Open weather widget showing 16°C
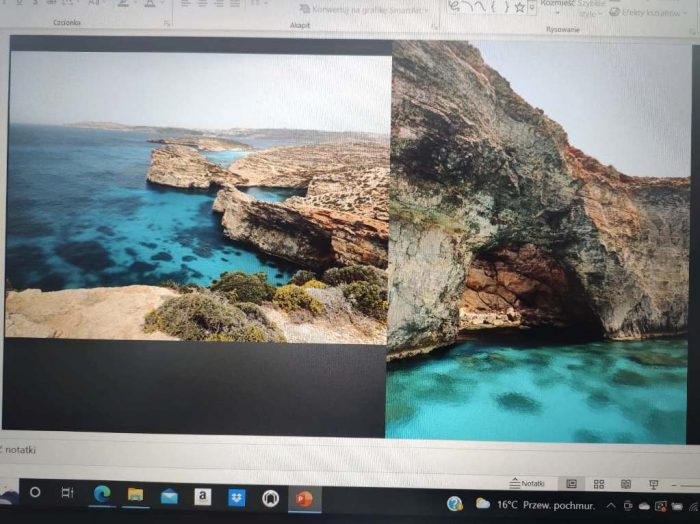This screenshot has width=700, height=524. [535, 505]
